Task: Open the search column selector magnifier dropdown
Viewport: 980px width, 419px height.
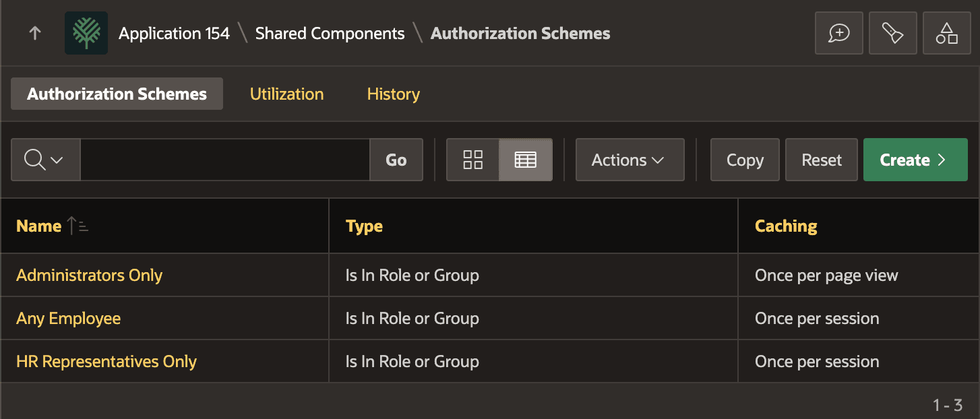Action: [45, 160]
